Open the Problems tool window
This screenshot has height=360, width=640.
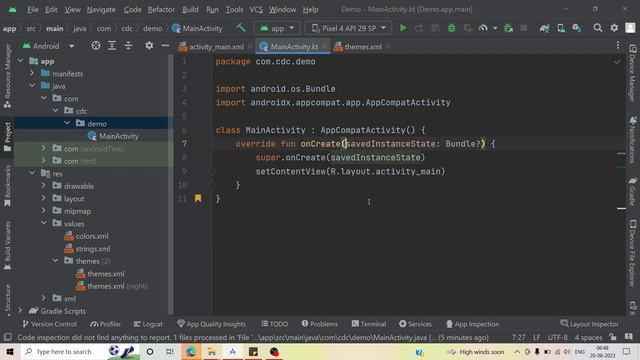tap(320, 324)
